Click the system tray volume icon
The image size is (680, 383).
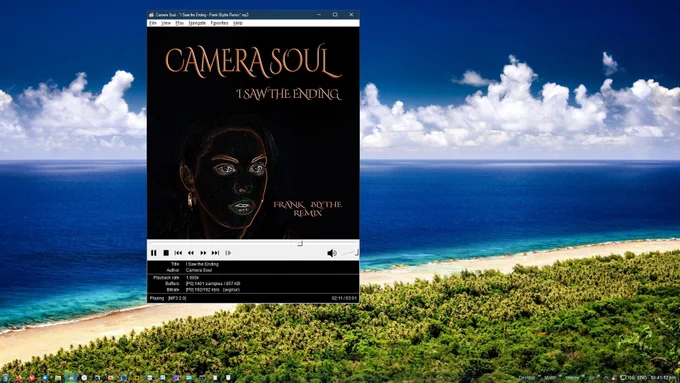[631, 378]
